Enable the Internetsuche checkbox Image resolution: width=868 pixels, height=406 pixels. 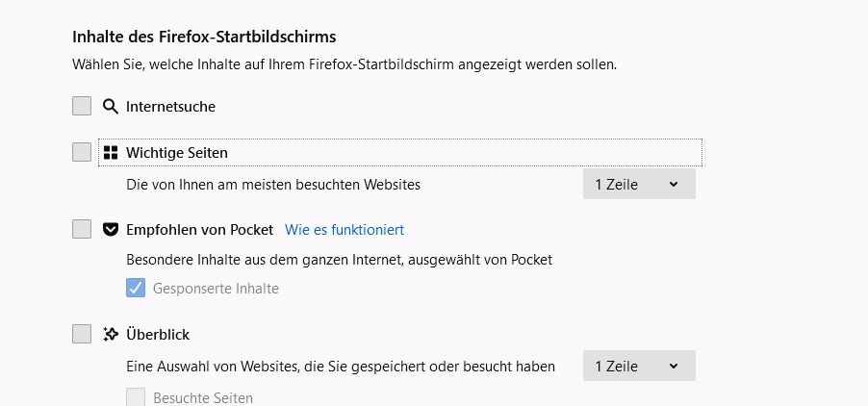[82, 107]
